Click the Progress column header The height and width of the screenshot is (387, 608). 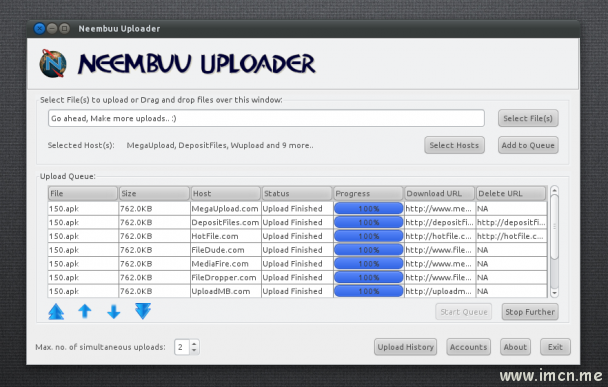pos(368,193)
